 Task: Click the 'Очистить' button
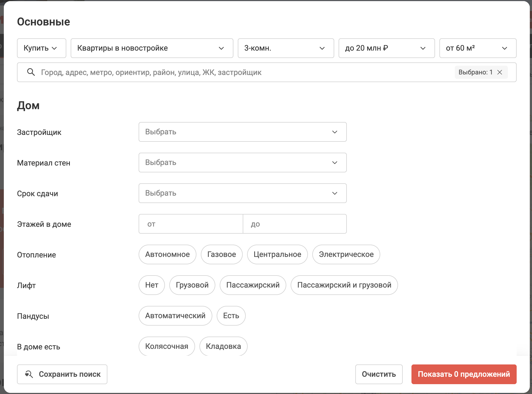click(379, 374)
